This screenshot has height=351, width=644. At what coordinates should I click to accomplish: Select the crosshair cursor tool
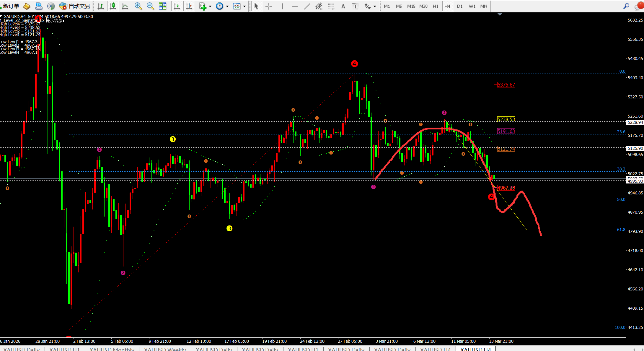(269, 6)
